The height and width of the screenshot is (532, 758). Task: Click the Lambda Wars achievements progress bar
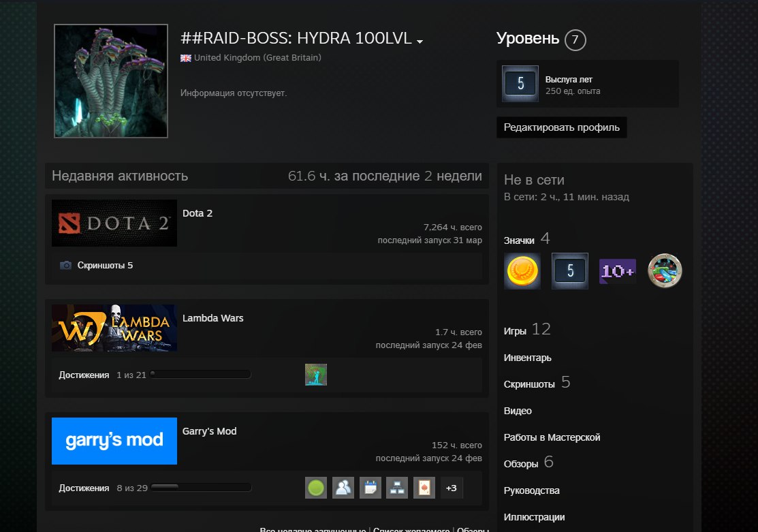pos(201,374)
